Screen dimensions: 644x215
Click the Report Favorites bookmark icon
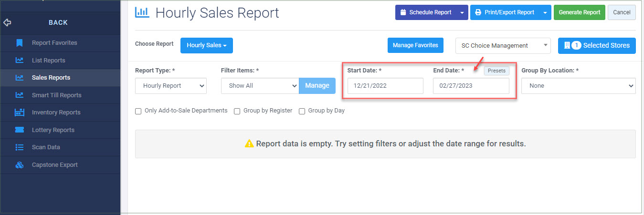coord(20,43)
